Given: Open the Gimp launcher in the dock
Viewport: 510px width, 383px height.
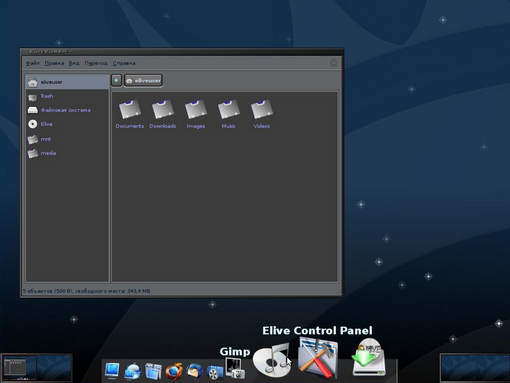Looking at the screenshot, I should [235, 368].
